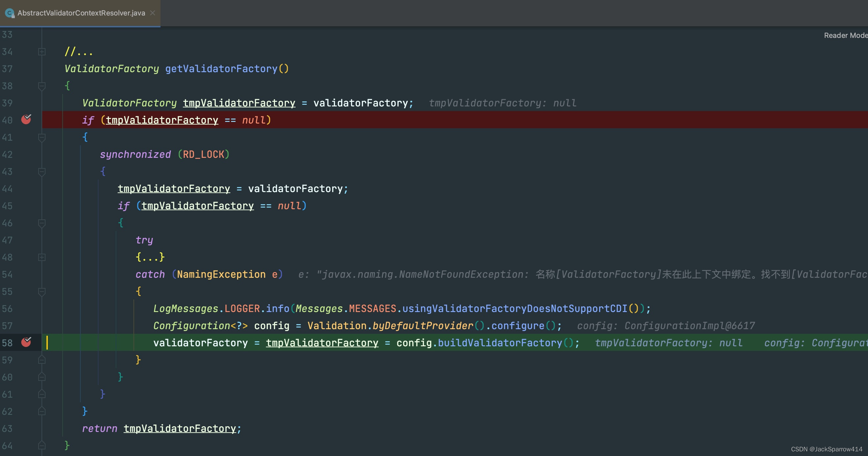This screenshot has width=868, height=456.
Task: Collapse the synchronized block at line 43
Action: pos(42,172)
